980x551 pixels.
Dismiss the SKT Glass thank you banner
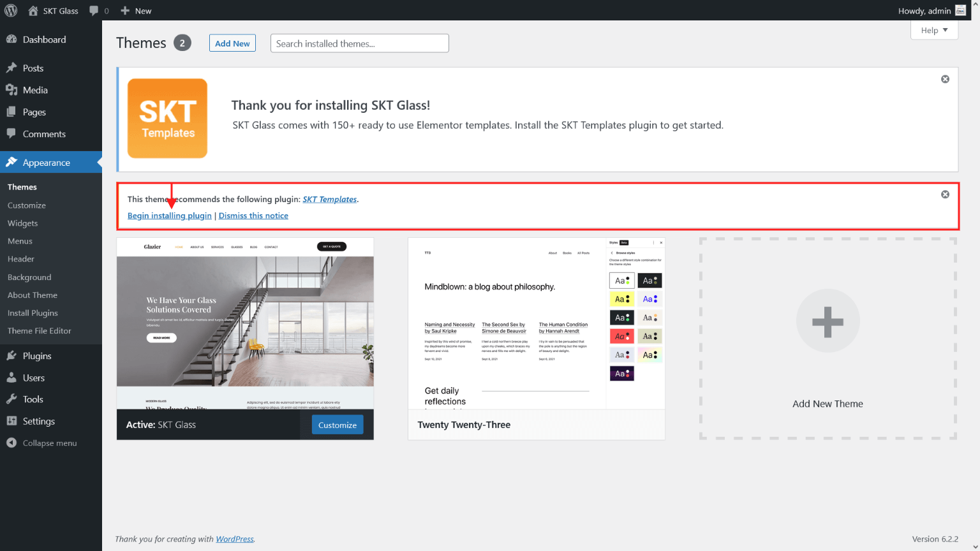tap(945, 79)
